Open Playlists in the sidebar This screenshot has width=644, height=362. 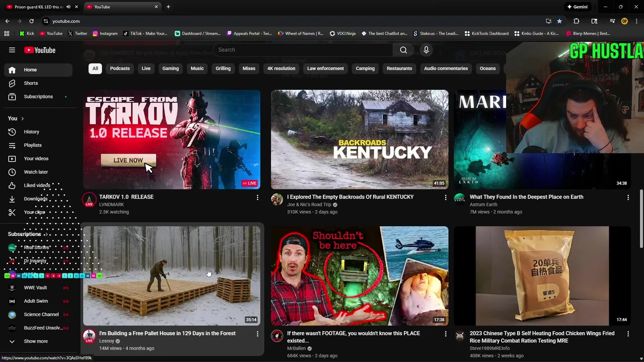coord(38,145)
